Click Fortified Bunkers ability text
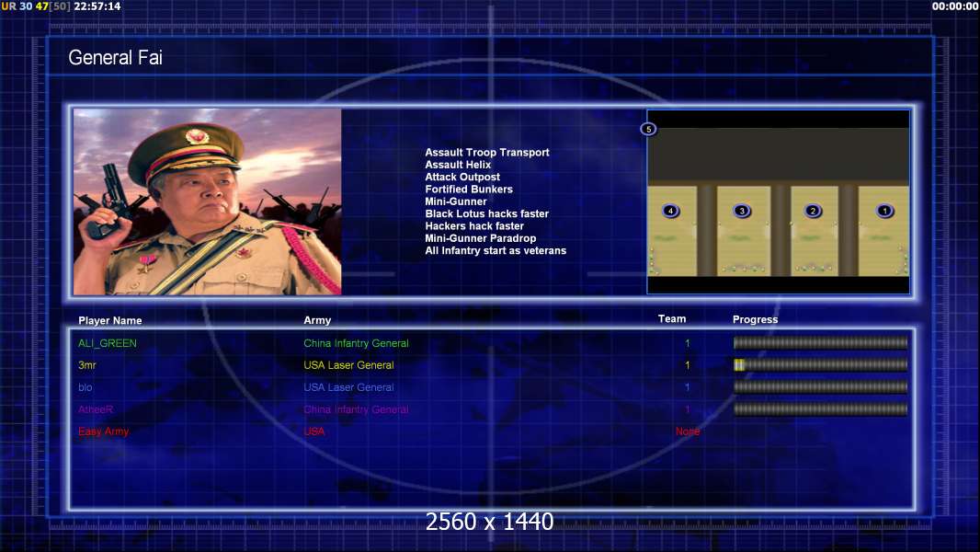Screen dimensions: 980x552 [469, 190]
